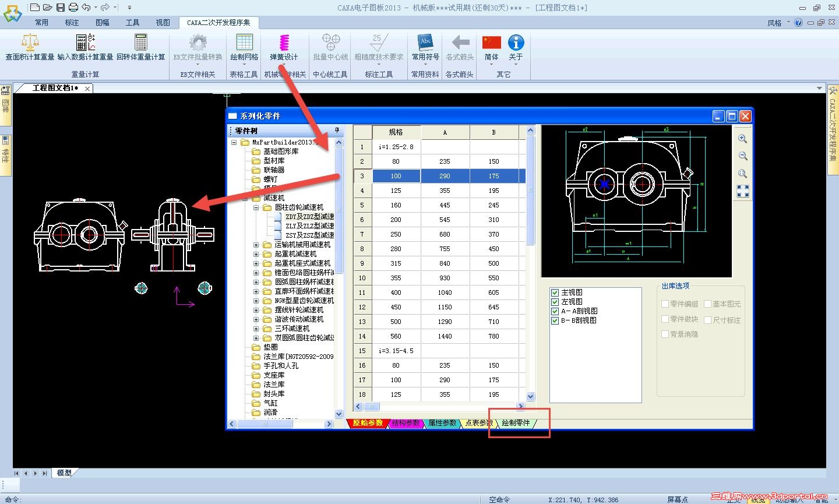This screenshot has width=839, height=504.
Task: Click fit-all expand icon beside preview
Action: (742, 191)
